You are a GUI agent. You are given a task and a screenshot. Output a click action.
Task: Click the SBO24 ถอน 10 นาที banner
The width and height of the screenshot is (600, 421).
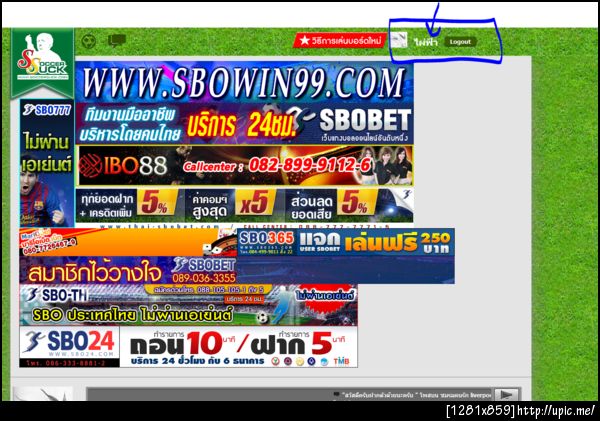pyautogui.click(x=188, y=347)
